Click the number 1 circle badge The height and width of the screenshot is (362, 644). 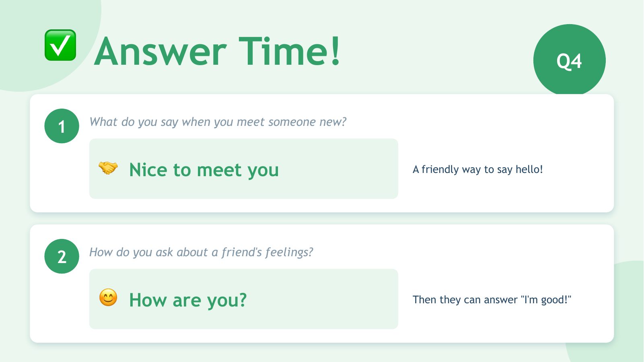click(62, 126)
